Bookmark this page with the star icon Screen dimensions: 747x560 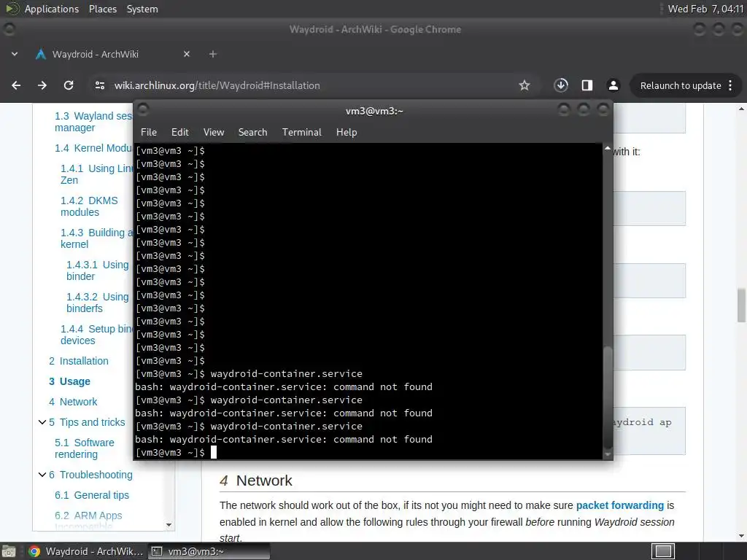524,85
